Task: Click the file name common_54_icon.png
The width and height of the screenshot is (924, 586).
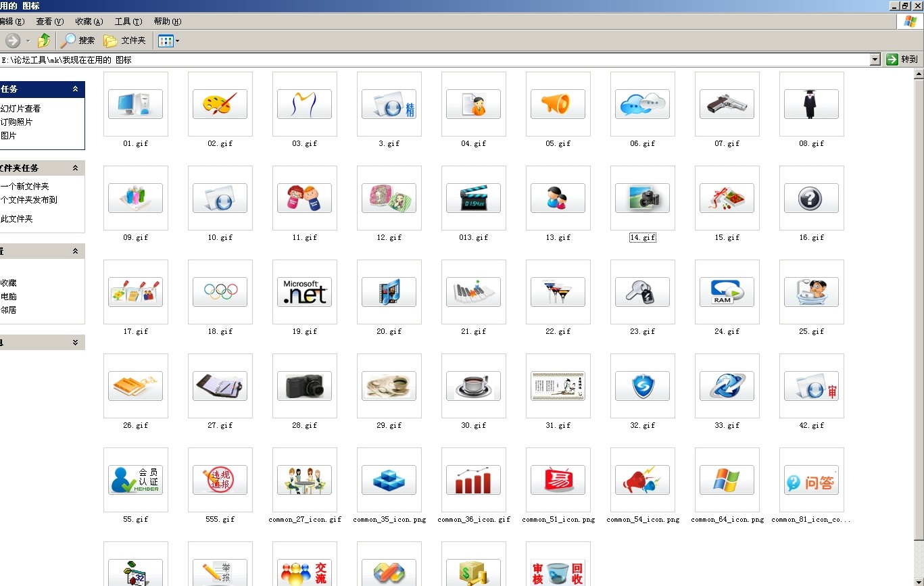Action: (x=643, y=520)
